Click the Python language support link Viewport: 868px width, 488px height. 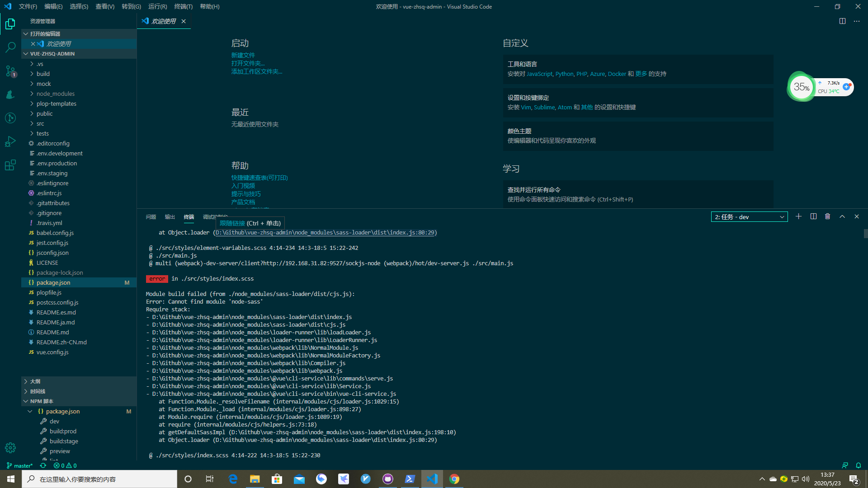(564, 74)
